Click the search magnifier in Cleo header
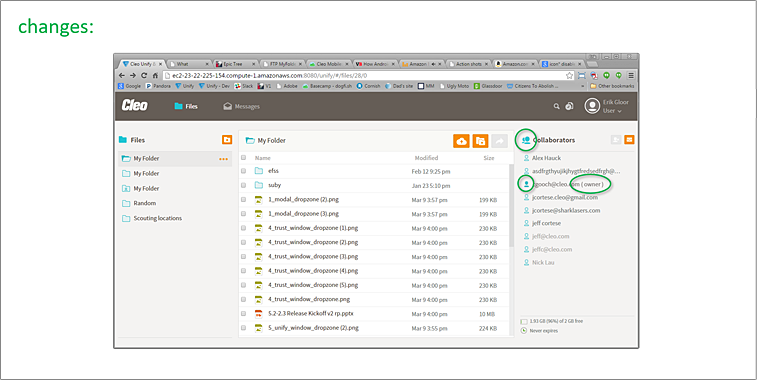757x380 pixels. [x=557, y=107]
